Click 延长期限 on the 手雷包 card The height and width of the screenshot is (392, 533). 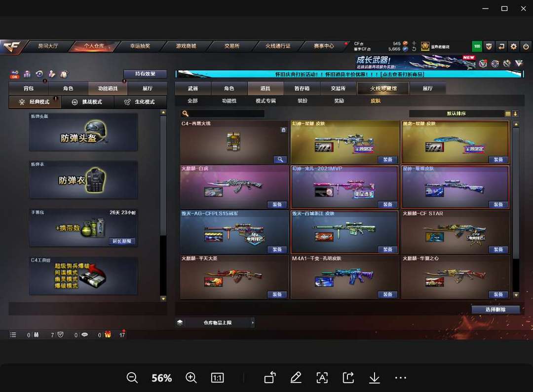[x=122, y=241]
